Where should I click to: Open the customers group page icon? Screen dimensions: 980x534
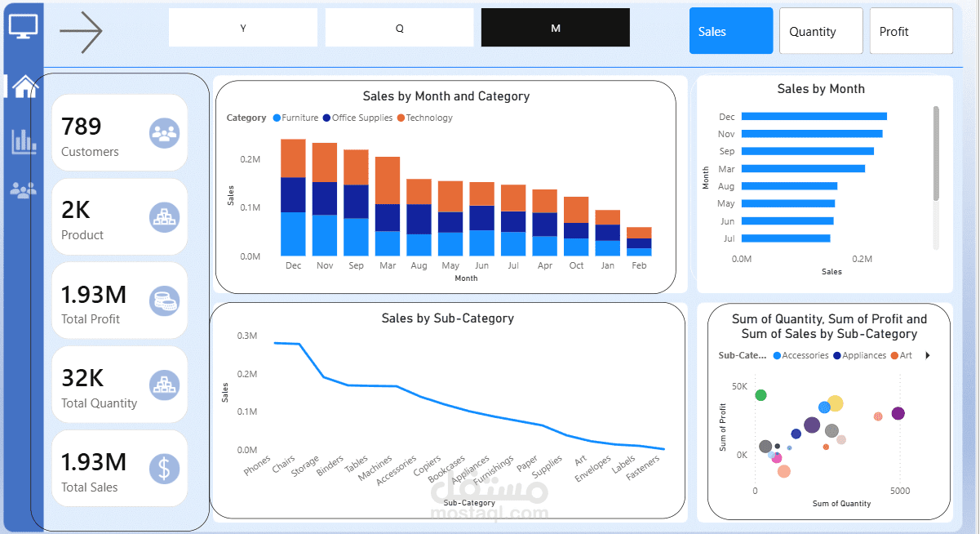click(x=24, y=189)
